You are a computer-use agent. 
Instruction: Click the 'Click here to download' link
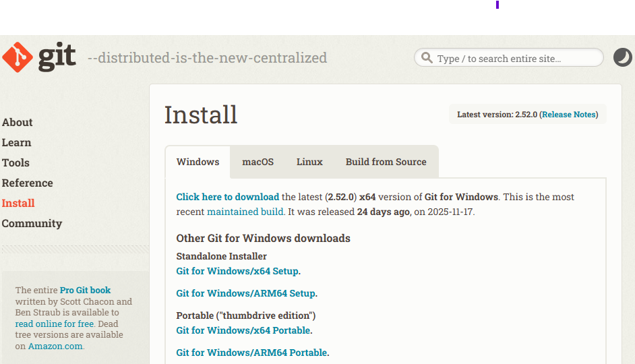[x=228, y=197]
